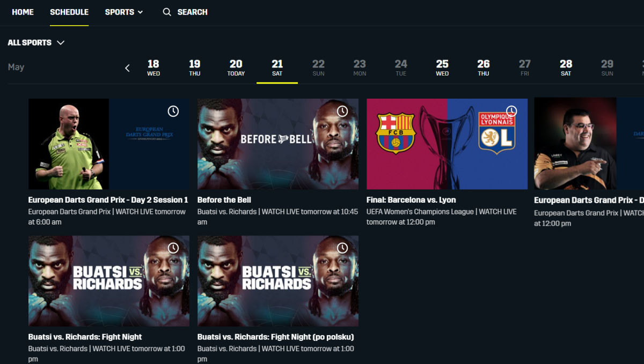644x364 pixels.
Task: Open the Fight Night (po polsku) thumbnail
Action: 278,281
